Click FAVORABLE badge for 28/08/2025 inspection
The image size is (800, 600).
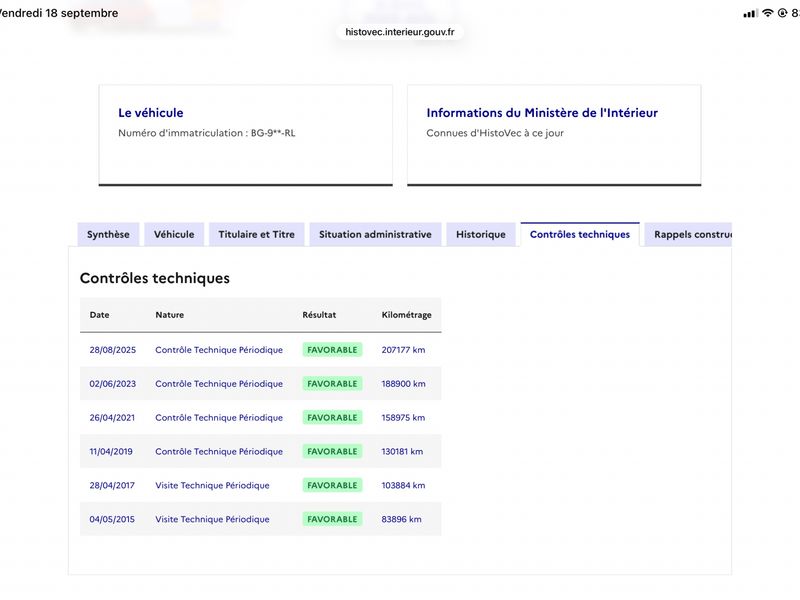pyautogui.click(x=332, y=350)
